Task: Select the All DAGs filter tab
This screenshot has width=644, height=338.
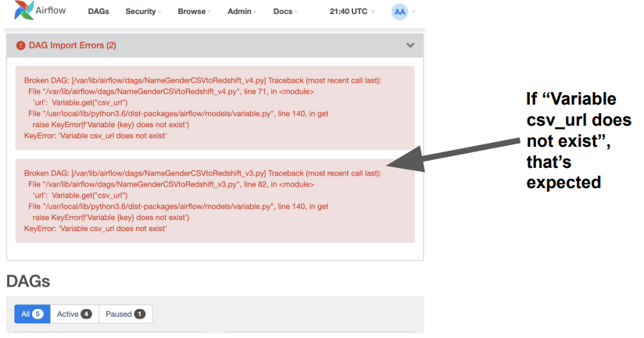Action: click(x=32, y=314)
